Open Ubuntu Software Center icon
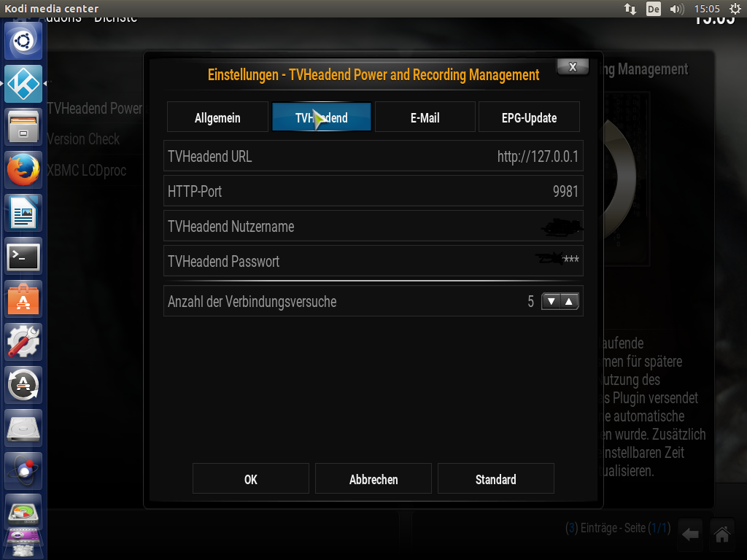This screenshot has height=560, width=747. pos(23,299)
